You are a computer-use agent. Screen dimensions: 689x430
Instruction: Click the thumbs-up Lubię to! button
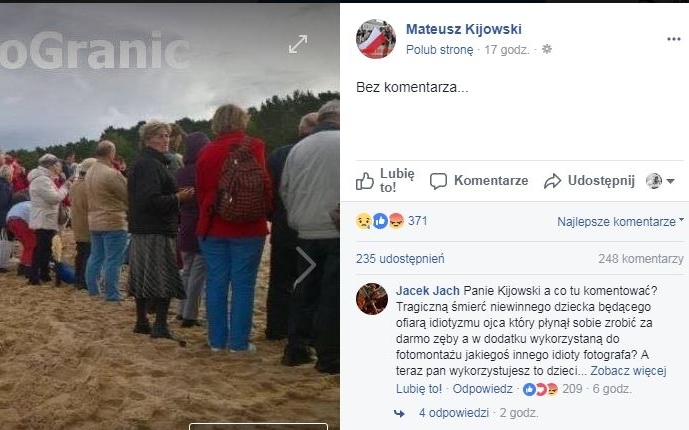tap(385, 181)
